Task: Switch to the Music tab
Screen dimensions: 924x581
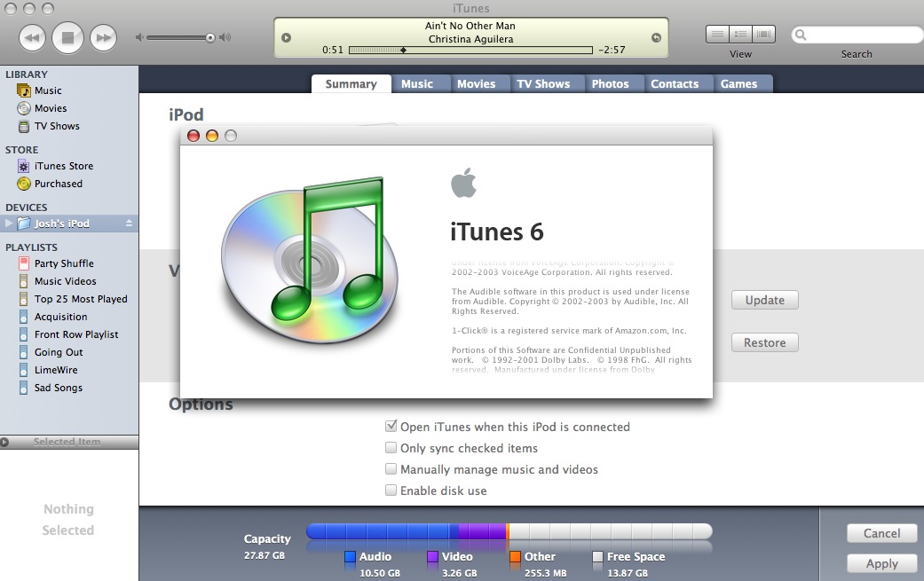Action: click(x=417, y=83)
